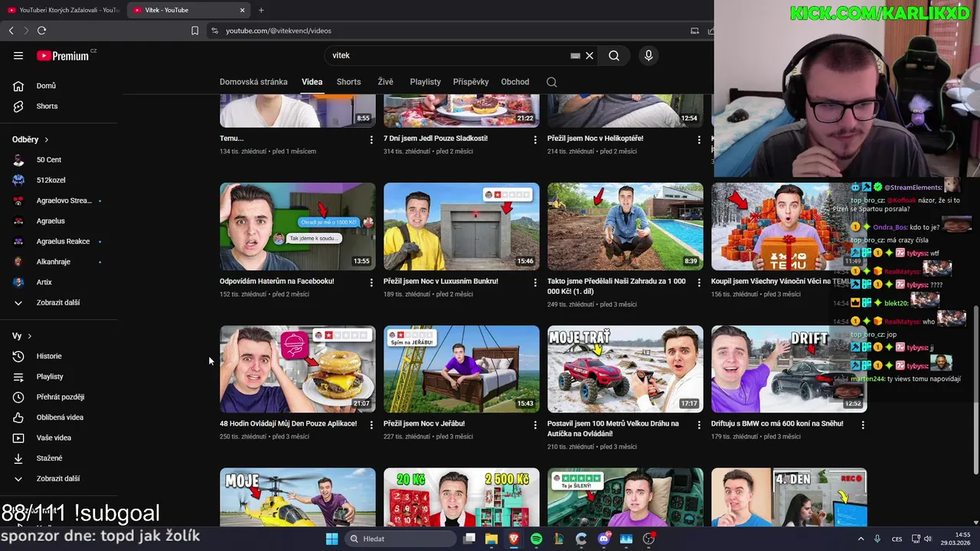The width and height of the screenshot is (980, 551).
Task: Show hidden tray icons chevron
Action: 861,539
